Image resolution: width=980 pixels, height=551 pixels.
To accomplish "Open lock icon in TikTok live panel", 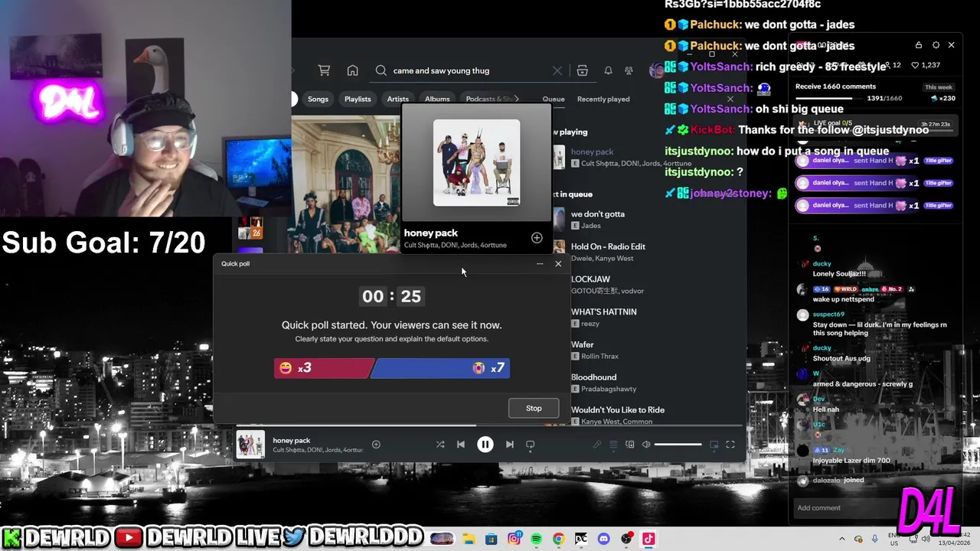I will 919,45.
